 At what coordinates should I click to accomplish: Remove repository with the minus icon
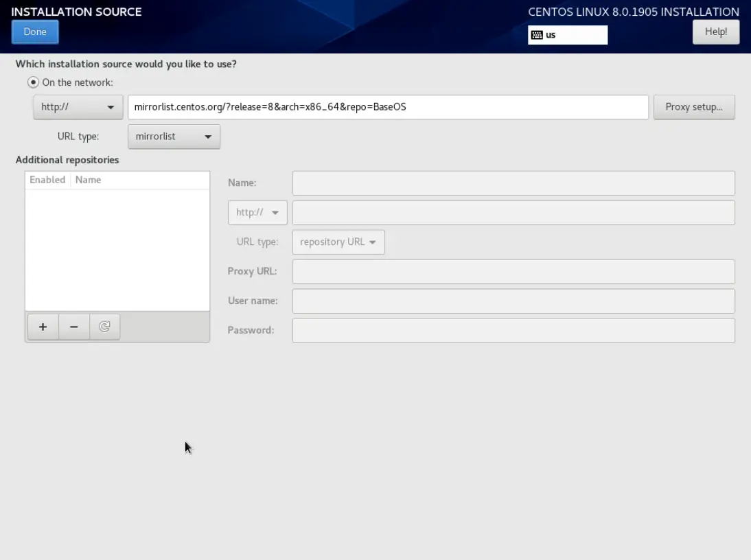pyautogui.click(x=73, y=327)
